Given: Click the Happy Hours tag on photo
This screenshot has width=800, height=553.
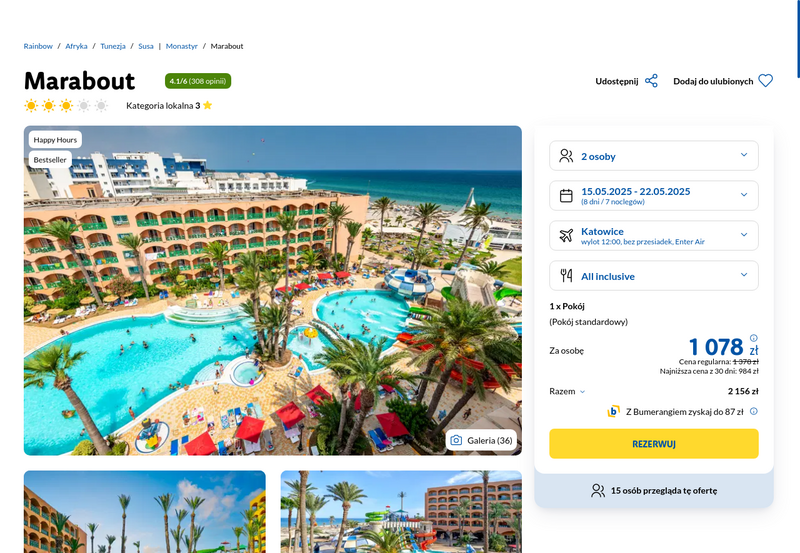Looking at the screenshot, I should pos(55,140).
